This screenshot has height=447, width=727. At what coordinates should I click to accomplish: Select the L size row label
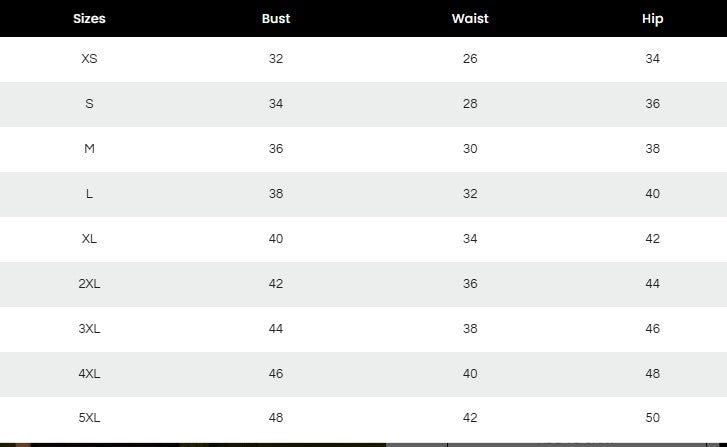[x=89, y=194]
